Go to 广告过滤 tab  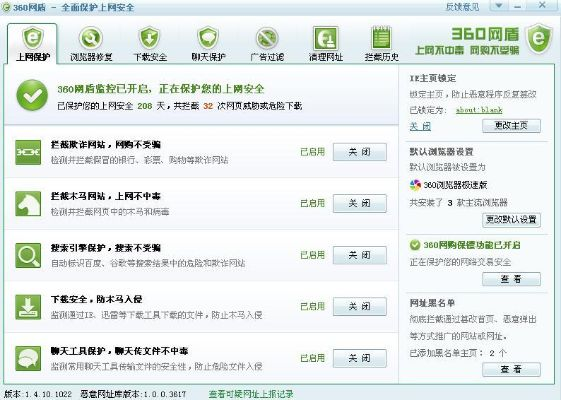click(267, 44)
